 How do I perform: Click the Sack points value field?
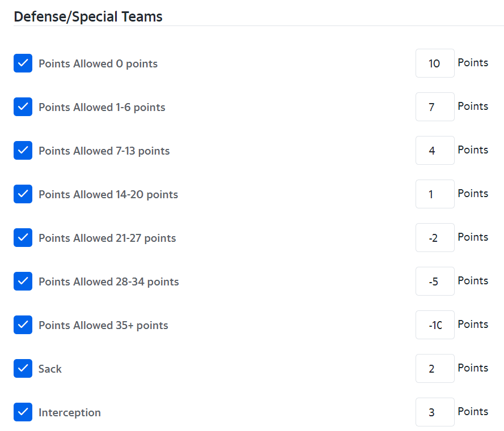(x=434, y=369)
